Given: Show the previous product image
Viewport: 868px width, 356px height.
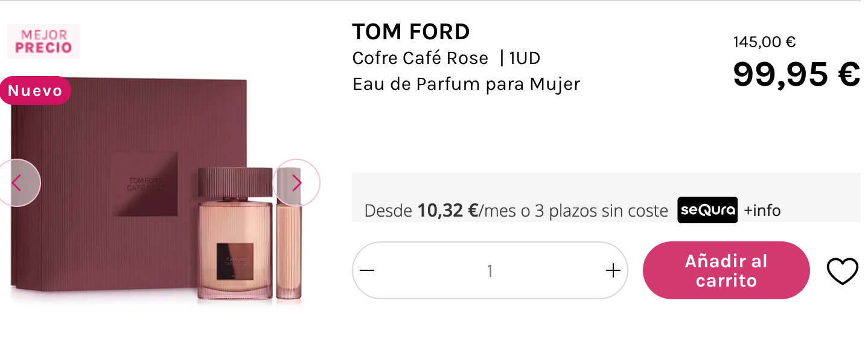Looking at the screenshot, I should coord(18,183).
